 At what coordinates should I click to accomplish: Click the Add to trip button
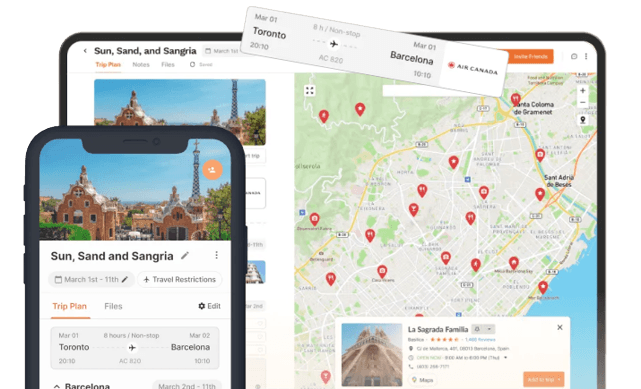543,380
